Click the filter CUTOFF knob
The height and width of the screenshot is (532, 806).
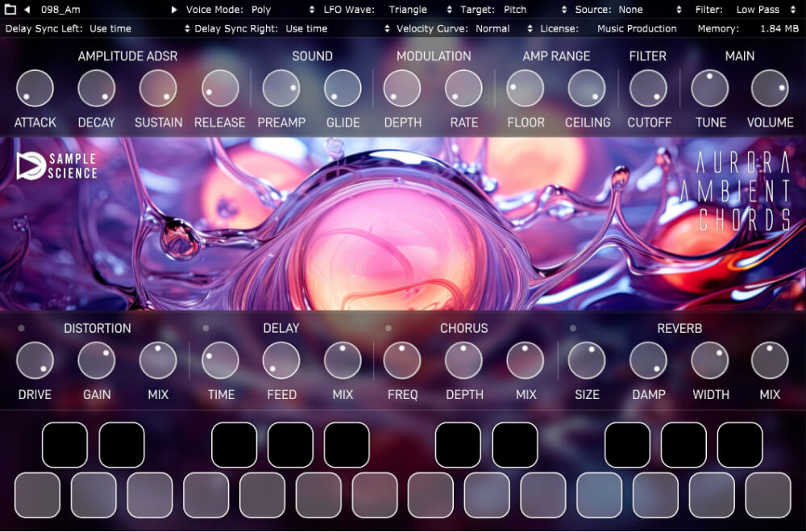(x=648, y=89)
